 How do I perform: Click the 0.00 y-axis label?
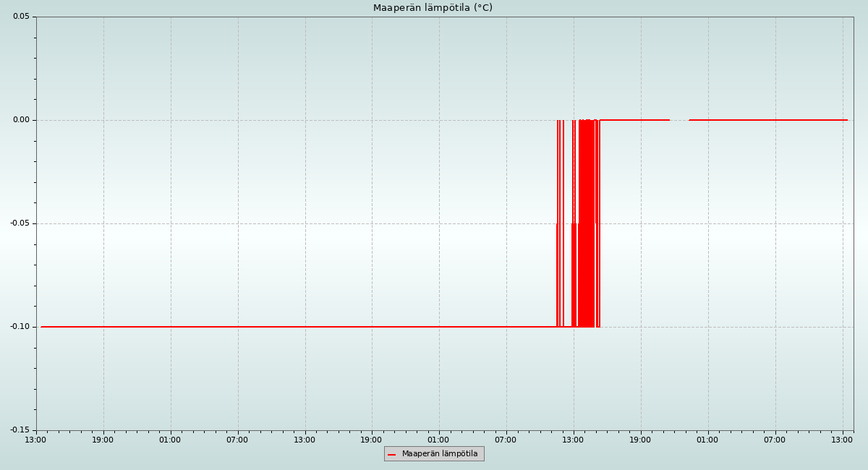(21, 120)
